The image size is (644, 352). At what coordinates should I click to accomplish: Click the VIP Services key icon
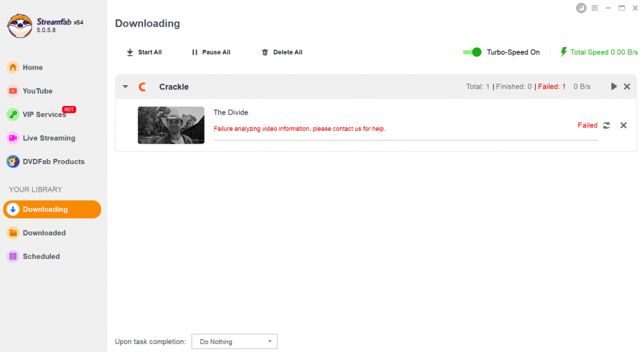point(13,114)
